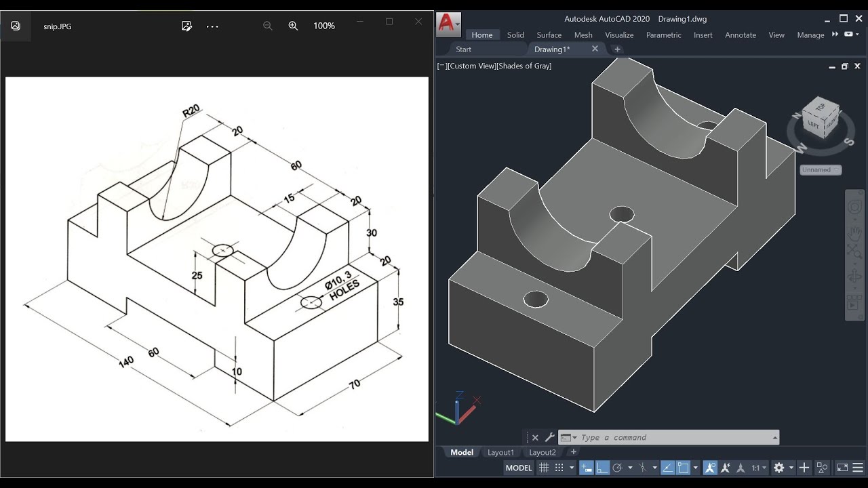
Task: Select the Pan tool on the navigation bar
Action: 854,234
